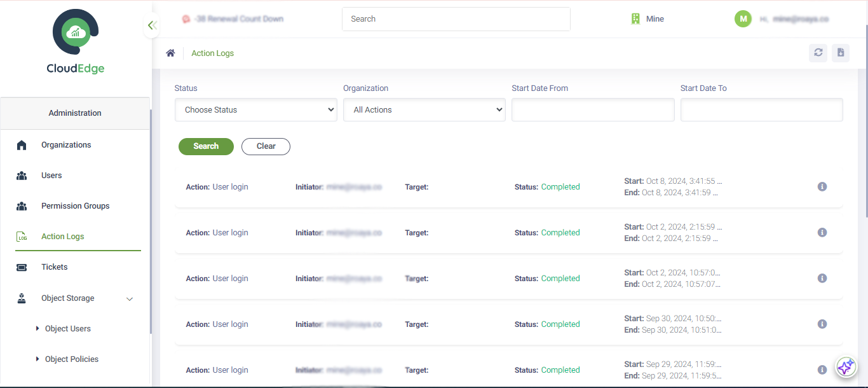Screen dimensions: 868x388
Task: Click the Clear filters button
Action: [266, 146]
